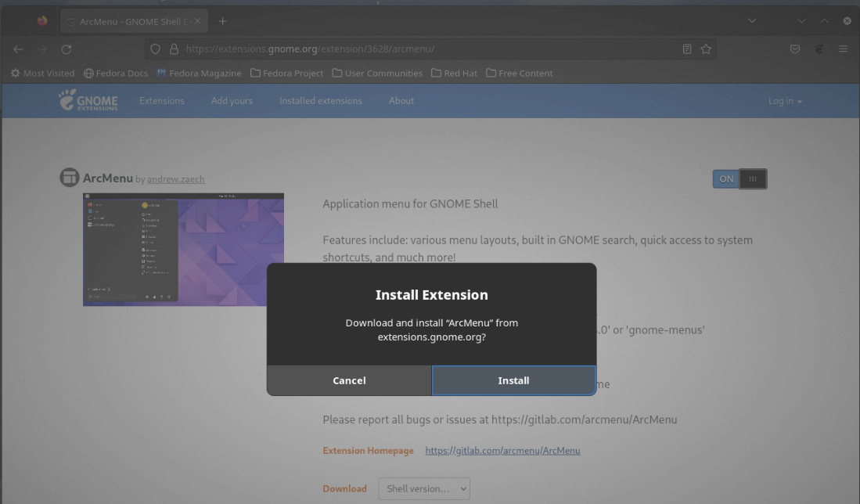Open Fedora Project bookmark folder

click(x=287, y=73)
